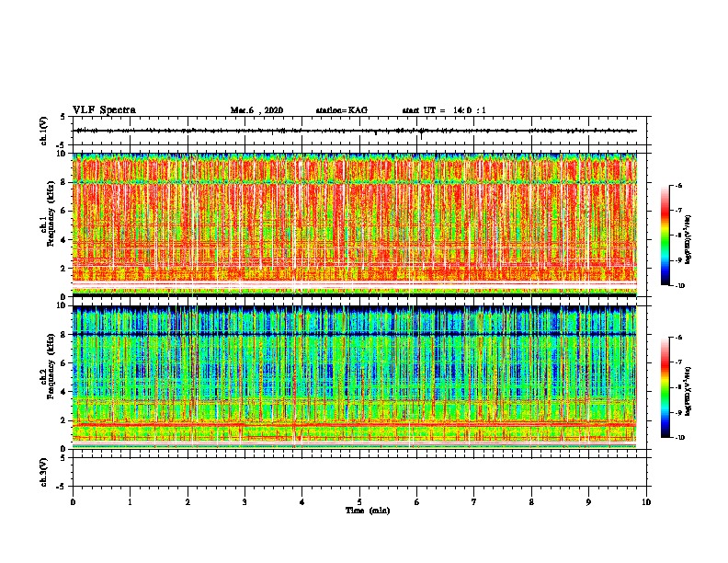Click time-axis tick label "9" at the bottom
The image size is (728, 563).
pyautogui.click(x=588, y=502)
